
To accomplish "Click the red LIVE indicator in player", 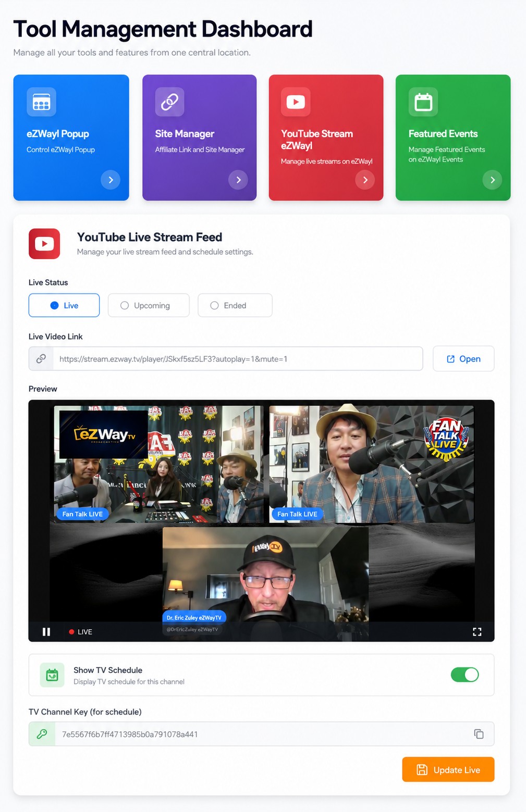I will click(81, 632).
